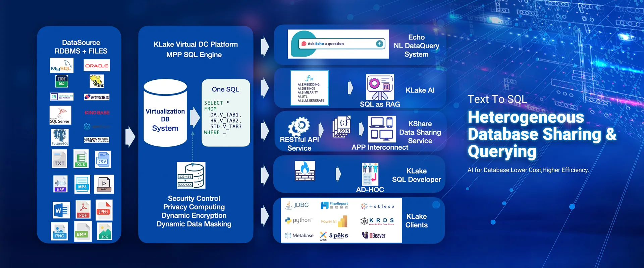Image resolution: width=644 pixels, height=268 pixels.
Task: Click the PostgreSQL elephant icon
Action: (60, 137)
